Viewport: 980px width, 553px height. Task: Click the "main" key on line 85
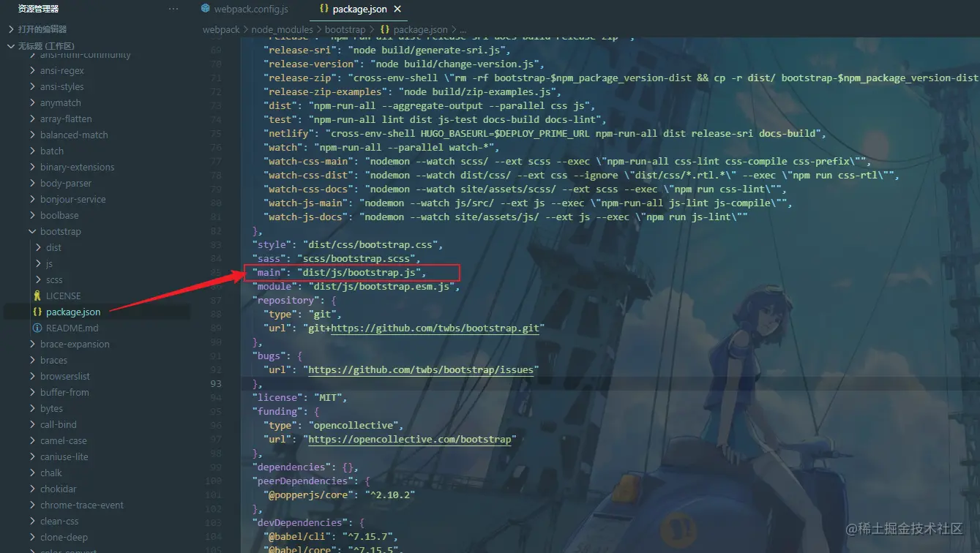269,273
